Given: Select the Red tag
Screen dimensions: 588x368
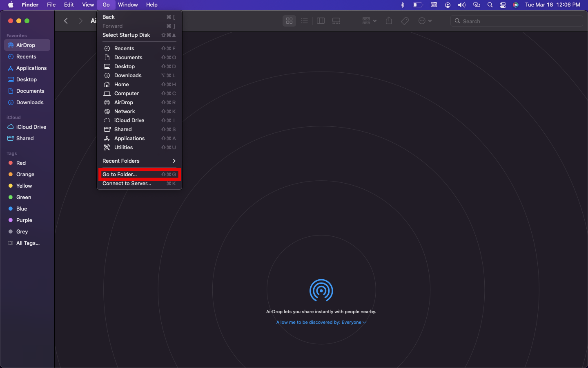Looking at the screenshot, I should 27,163.
